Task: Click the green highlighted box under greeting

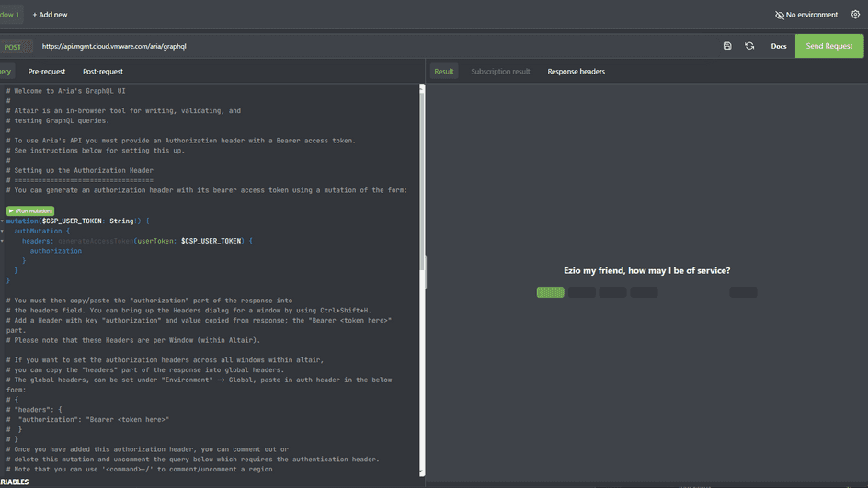Action: pos(551,292)
